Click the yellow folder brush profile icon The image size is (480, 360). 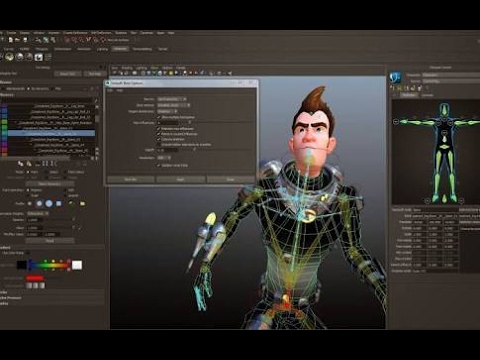point(82,203)
